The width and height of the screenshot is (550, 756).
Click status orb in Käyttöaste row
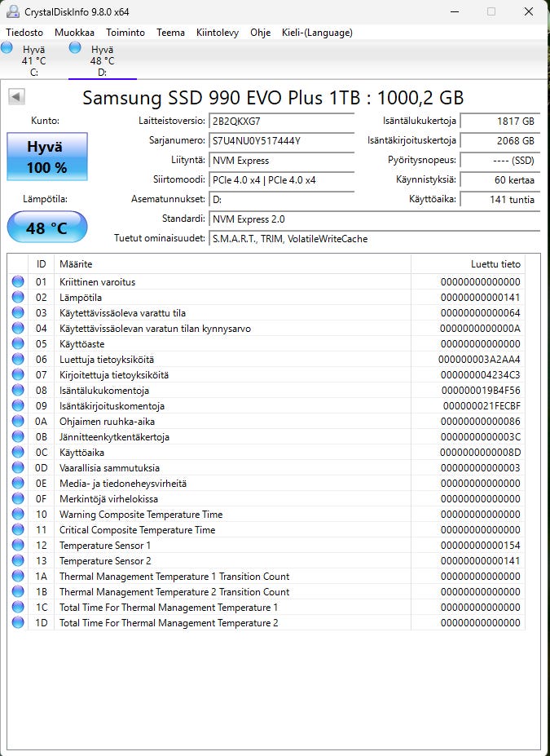click(x=18, y=343)
